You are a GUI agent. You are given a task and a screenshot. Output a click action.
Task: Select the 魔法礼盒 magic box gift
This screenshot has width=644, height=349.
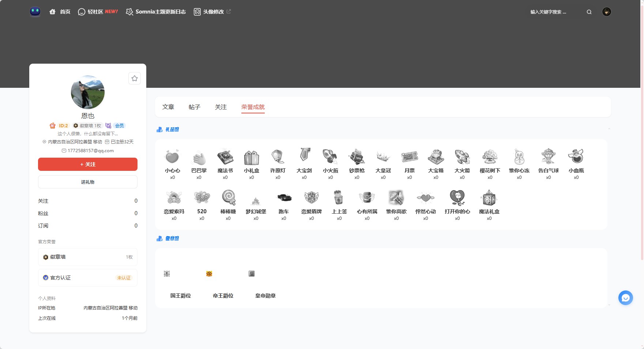[489, 198]
